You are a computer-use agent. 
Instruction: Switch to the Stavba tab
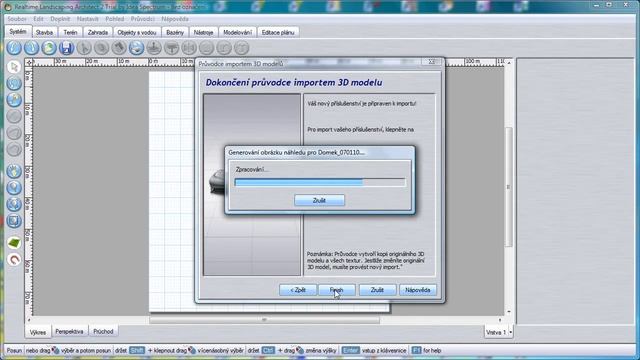44,32
